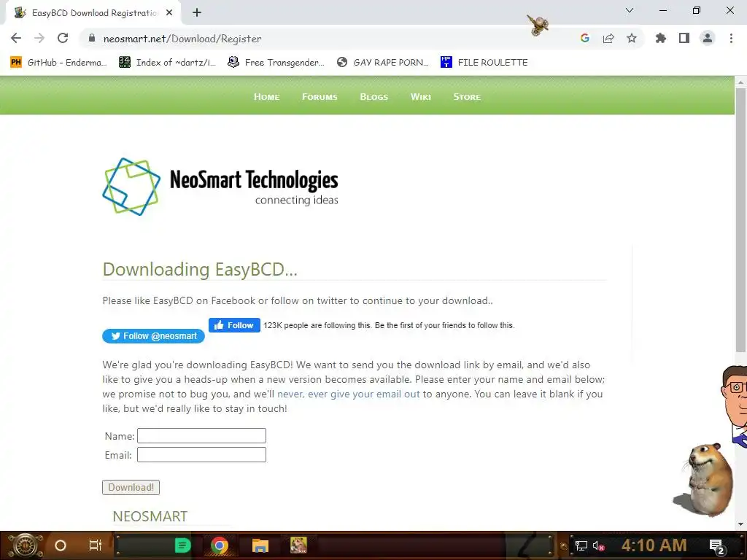Click the Twitter Follow @neosmart button
Image resolution: width=747 pixels, height=560 pixels.
coord(153,336)
